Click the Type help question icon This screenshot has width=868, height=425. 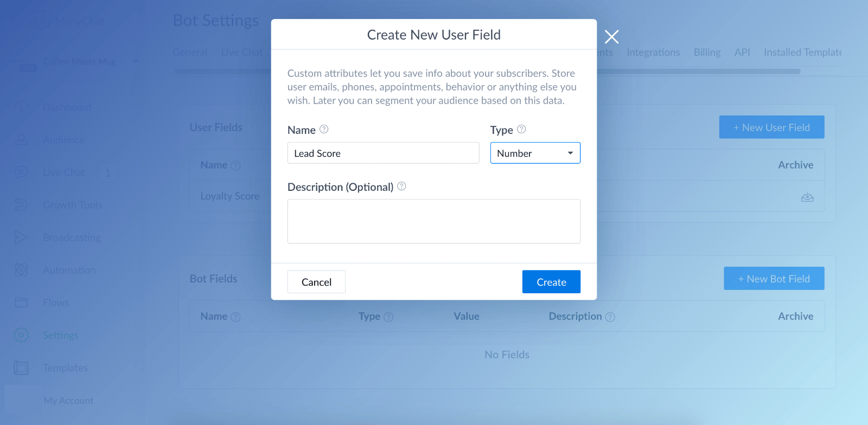521,129
